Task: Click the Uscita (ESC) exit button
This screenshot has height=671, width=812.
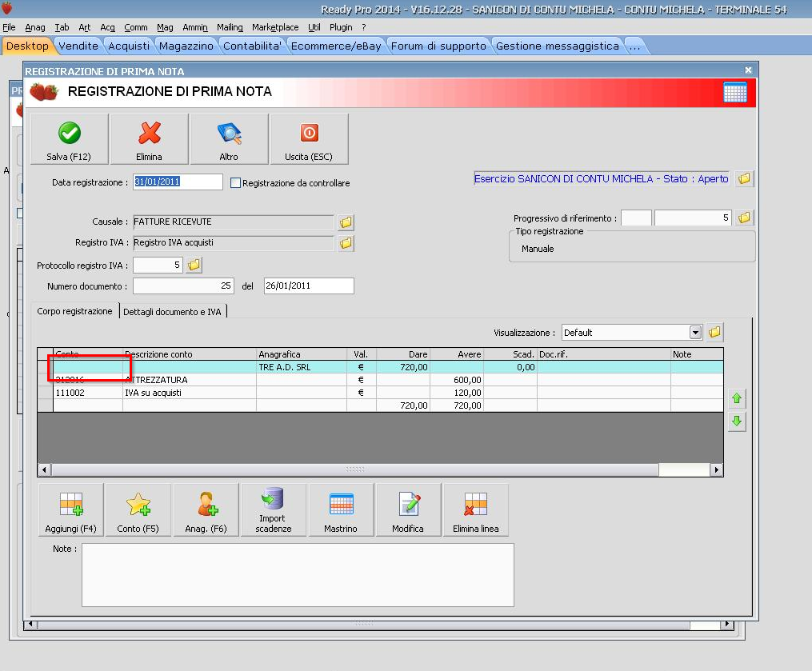Action: click(309, 139)
